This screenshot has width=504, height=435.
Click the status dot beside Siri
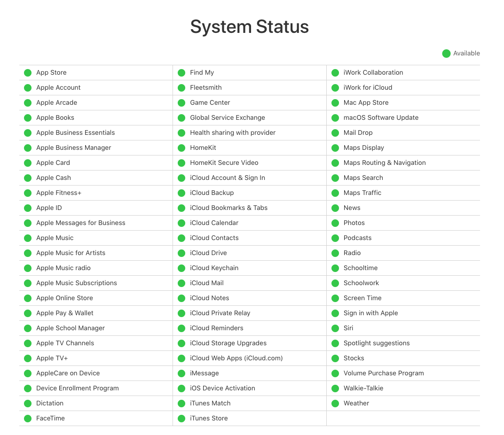(335, 328)
